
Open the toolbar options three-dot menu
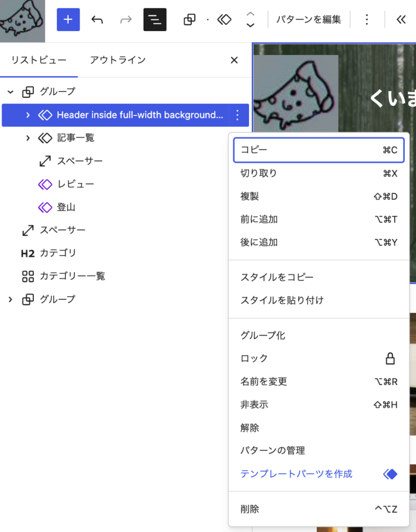coord(367,20)
